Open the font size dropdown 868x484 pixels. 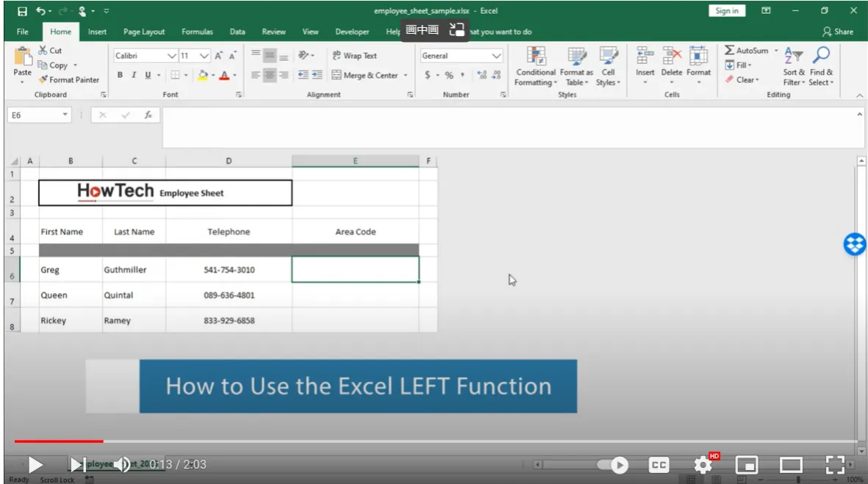pos(204,56)
